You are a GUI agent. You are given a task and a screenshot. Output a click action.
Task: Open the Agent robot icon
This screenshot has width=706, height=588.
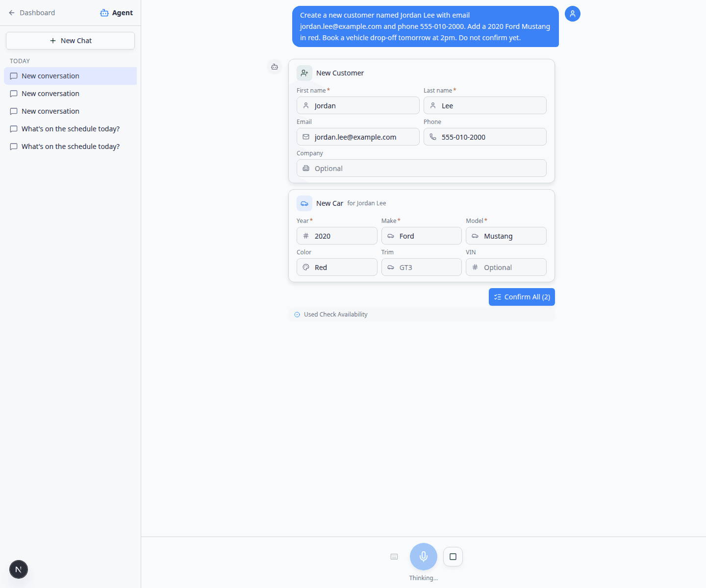coord(104,13)
